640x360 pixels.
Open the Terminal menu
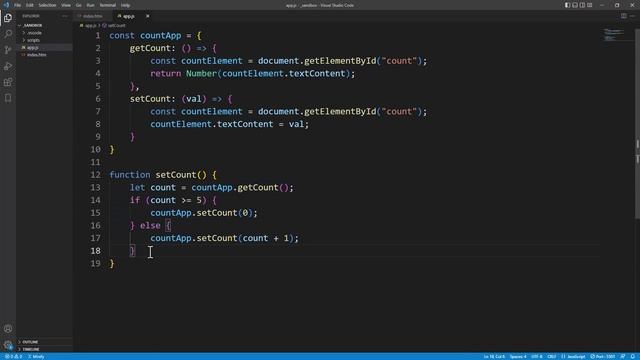[x=108, y=5]
